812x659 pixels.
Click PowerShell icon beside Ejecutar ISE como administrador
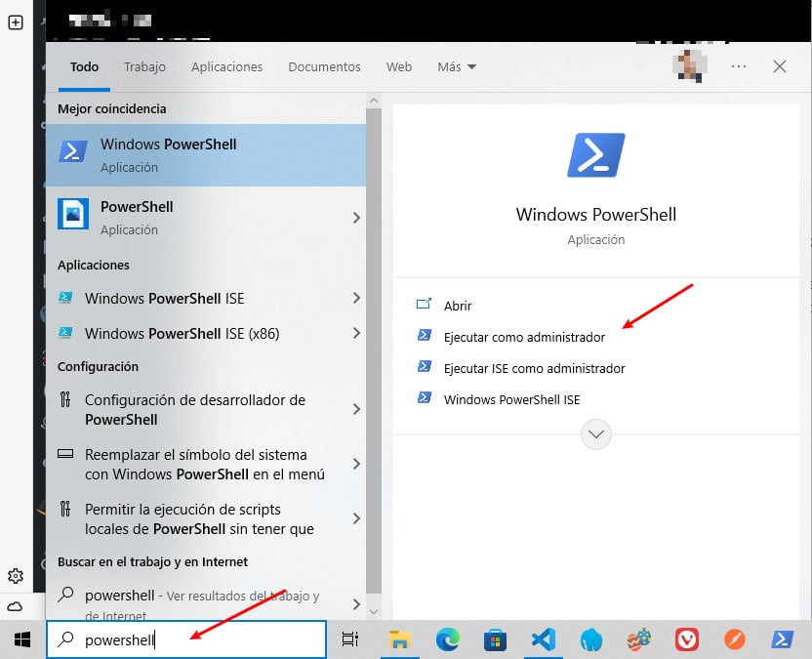(425, 367)
